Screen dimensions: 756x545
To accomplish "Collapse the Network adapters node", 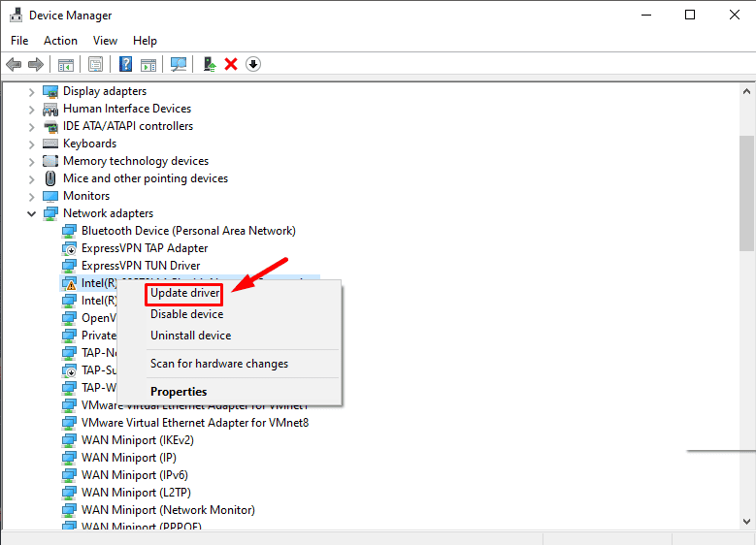I will [x=31, y=213].
